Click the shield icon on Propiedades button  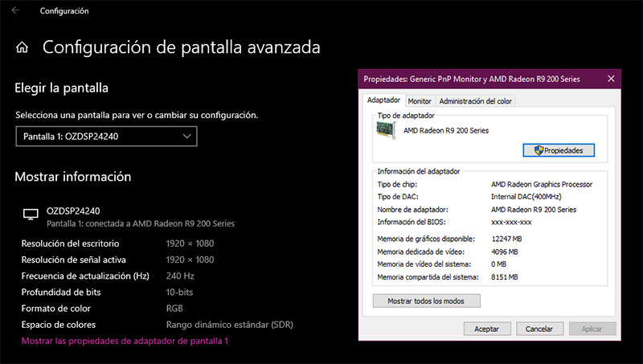coord(539,150)
